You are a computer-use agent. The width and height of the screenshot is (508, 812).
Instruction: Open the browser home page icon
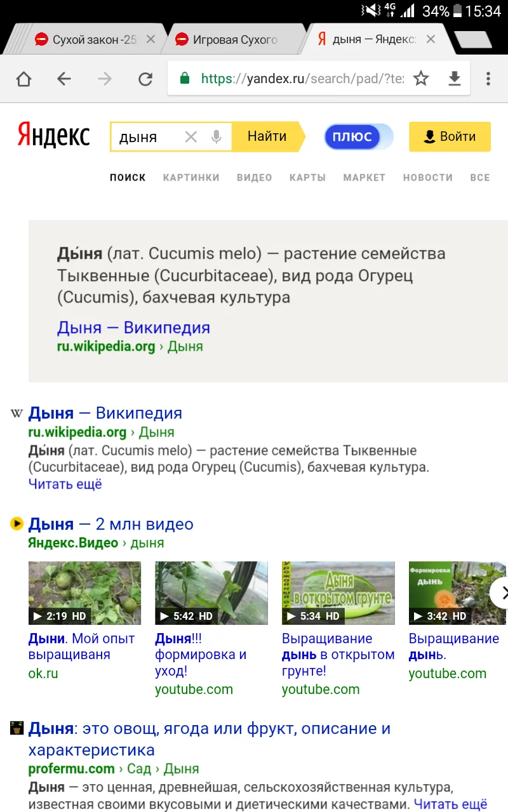click(23, 79)
